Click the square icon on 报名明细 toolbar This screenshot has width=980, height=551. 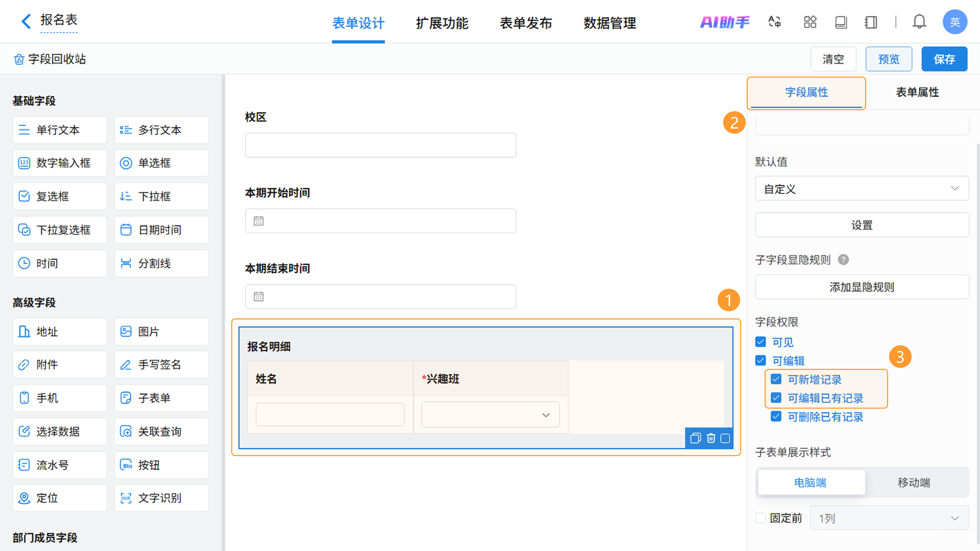pyautogui.click(x=725, y=439)
